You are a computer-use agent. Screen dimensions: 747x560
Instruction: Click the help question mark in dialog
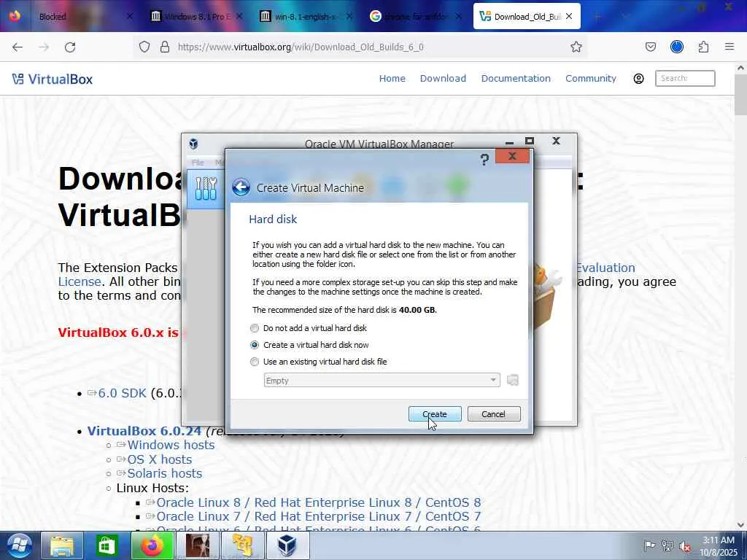coord(484,160)
